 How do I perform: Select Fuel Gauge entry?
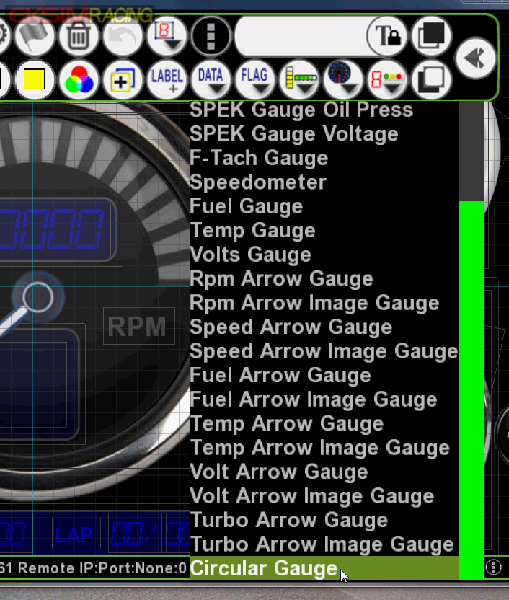pyautogui.click(x=324, y=206)
